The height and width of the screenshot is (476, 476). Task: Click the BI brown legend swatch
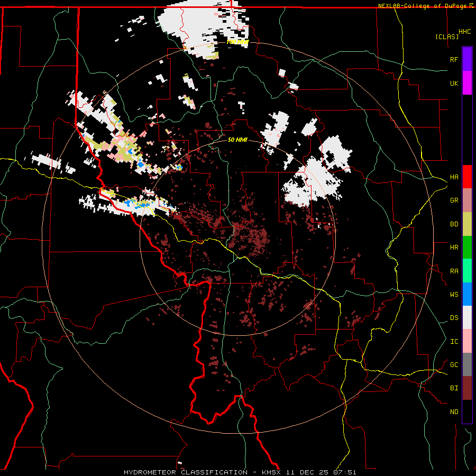coord(467,388)
